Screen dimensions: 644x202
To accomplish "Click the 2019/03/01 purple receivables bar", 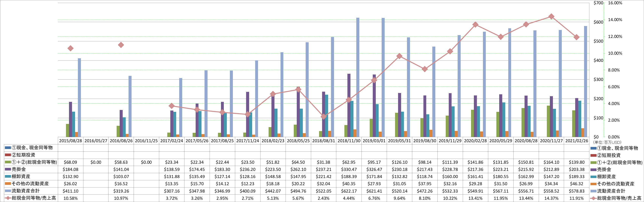I will point(374,106).
